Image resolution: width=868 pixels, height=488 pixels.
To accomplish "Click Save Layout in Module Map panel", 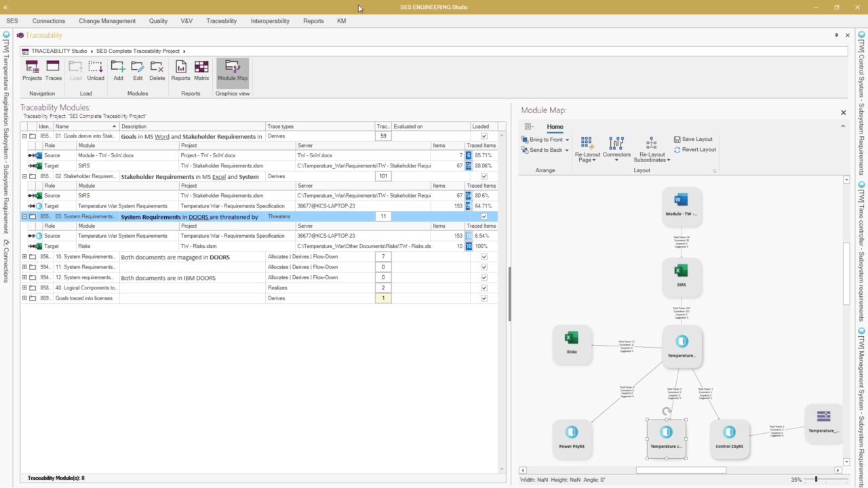I will pyautogui.click(x=694, y=139).
